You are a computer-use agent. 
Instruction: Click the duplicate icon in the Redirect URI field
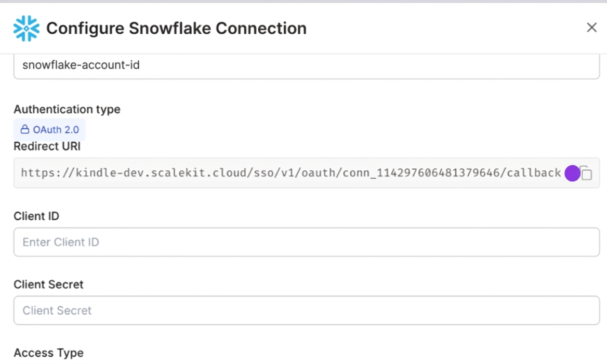(x=587, y=173)
